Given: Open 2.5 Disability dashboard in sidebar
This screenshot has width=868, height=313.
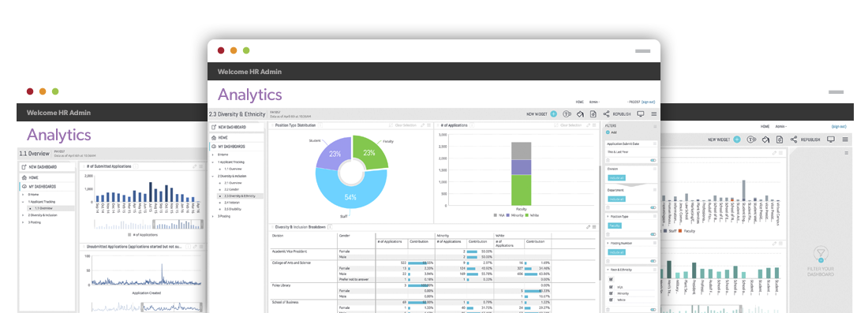Looking at the screenshot, I should coord(234,209).
